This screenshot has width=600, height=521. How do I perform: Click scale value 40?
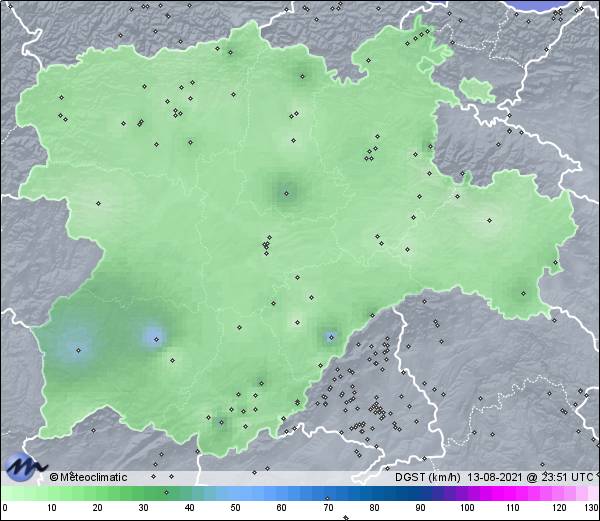189,508
